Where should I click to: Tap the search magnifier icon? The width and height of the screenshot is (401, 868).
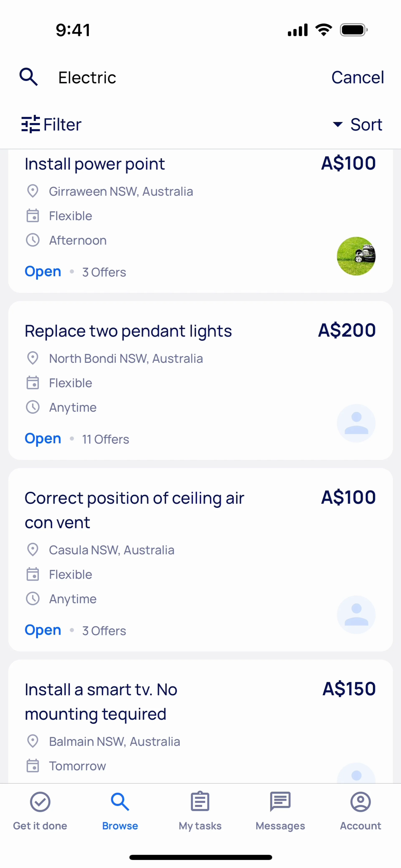pos(29,77)
